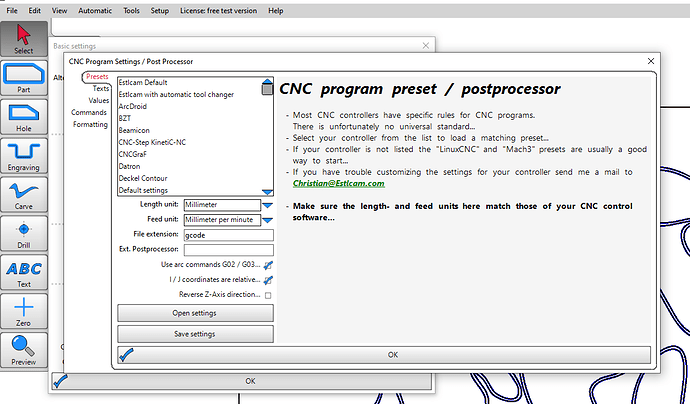Open the Feed unit dropdown
The height and width of the screenshot is (404, 690).
pos(268,220)
